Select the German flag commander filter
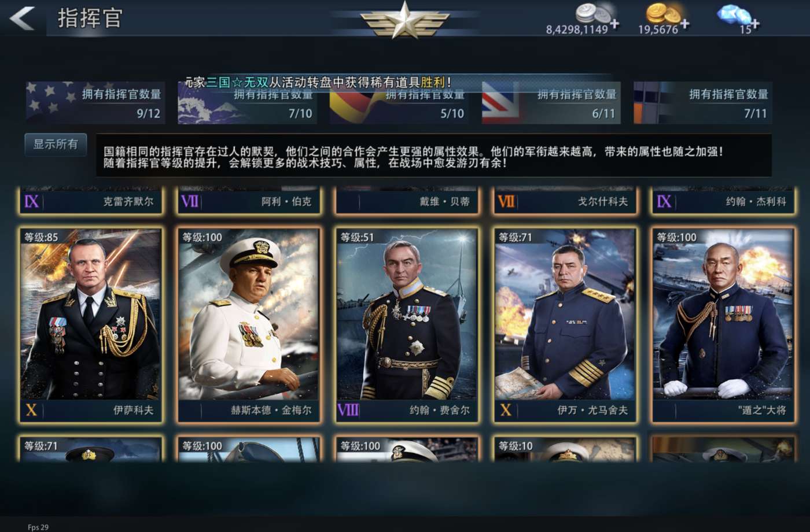The height and width of the screenshot is (532, 810). click(x=399, y=103)
